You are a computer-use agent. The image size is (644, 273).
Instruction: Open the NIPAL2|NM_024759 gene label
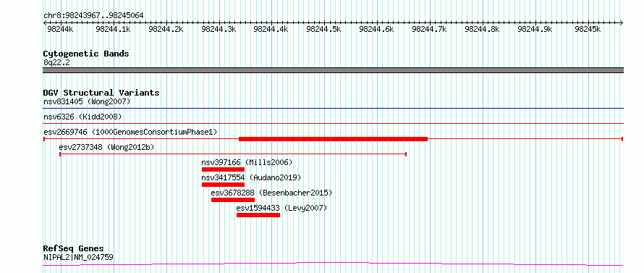(x=78, y=257)
